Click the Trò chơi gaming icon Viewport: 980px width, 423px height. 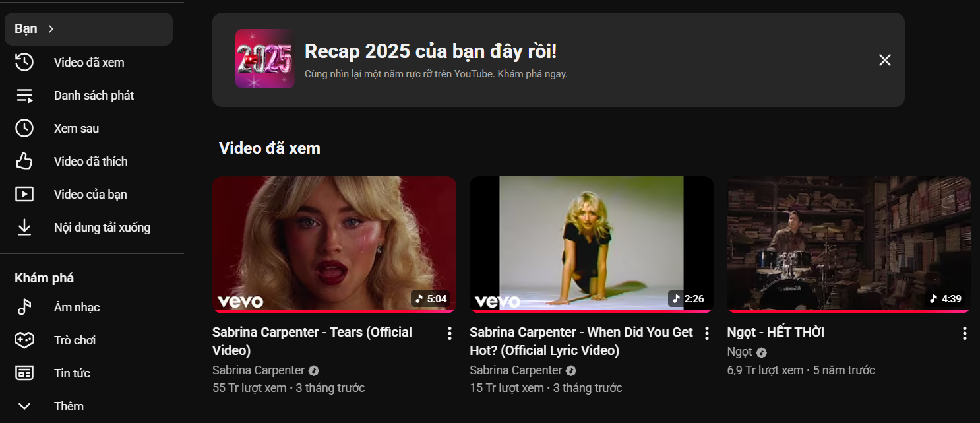[x=24, y=340]
